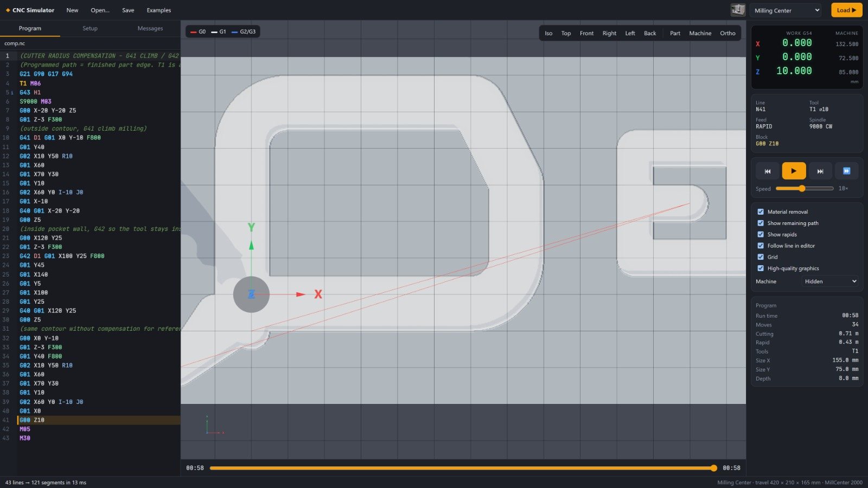Open the Machine visibility dropdown showing Hidden
Image resolution: width=868 pixels, height=488 pixels.
pos(830,281)
